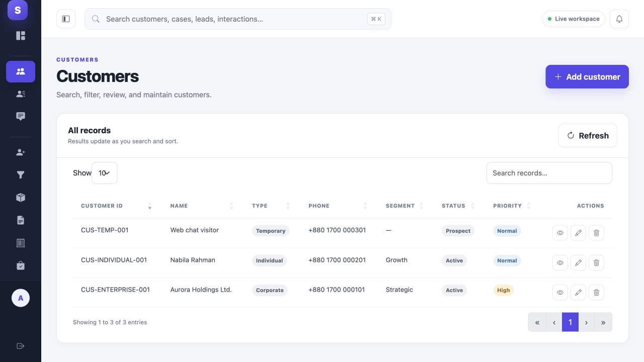Click CUS-TEMP-001 customer ID
644x362 pixels.
click(105, 230)
